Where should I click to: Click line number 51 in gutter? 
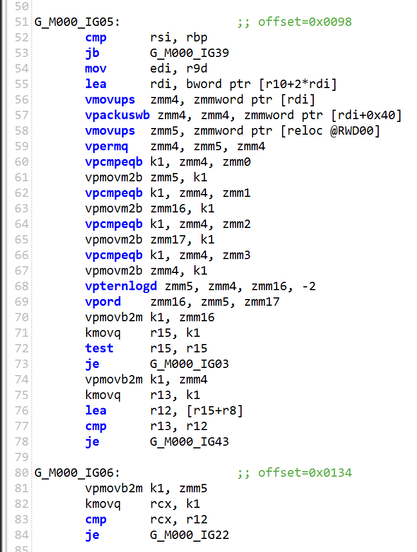click(21, 22)
